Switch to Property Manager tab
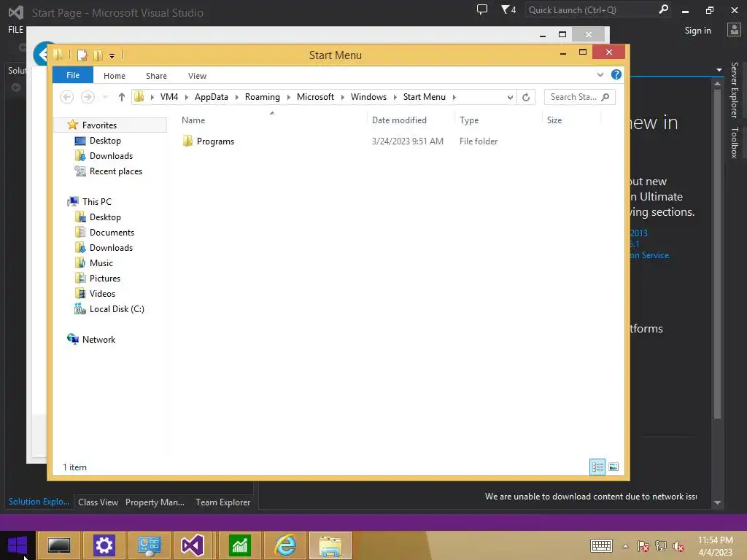This screenshot has width=747, height=560. (x=155, y=502)
